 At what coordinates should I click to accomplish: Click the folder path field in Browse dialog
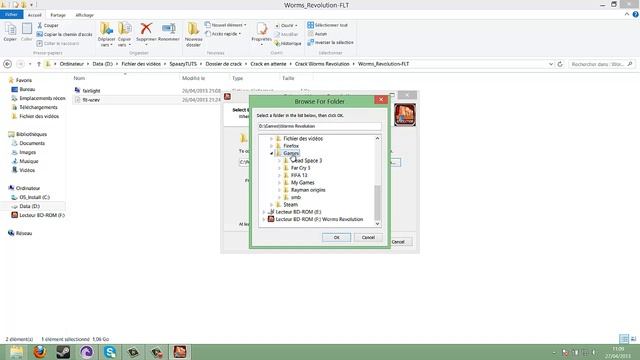(320, 126)
